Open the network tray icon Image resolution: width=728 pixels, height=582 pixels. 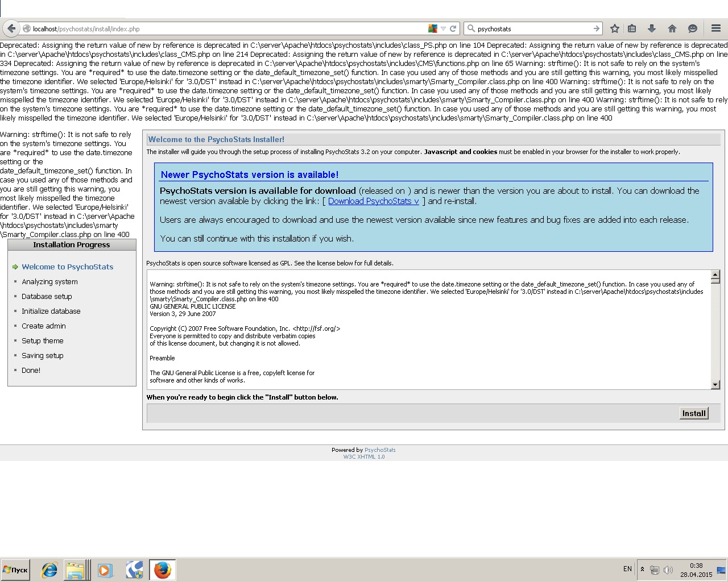pyautogui.click(x=655, y=569)
